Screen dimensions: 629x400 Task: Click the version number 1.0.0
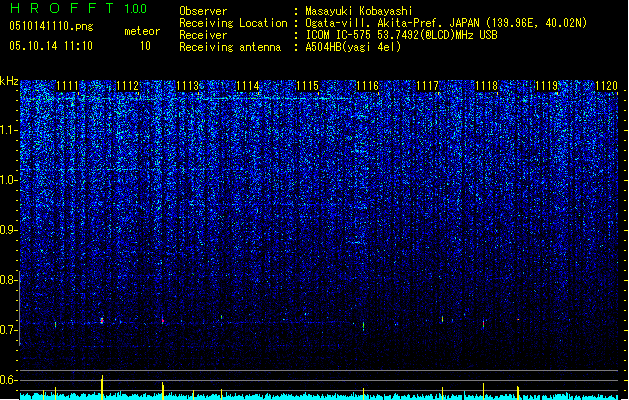[x=135, y=9]
